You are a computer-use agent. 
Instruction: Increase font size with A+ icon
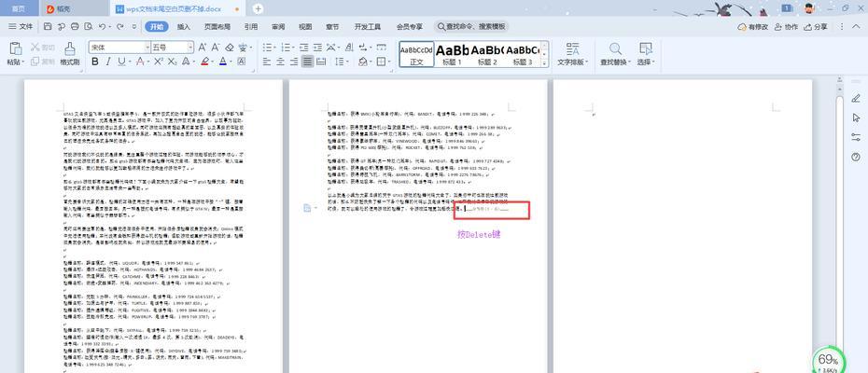click(203, 47)
